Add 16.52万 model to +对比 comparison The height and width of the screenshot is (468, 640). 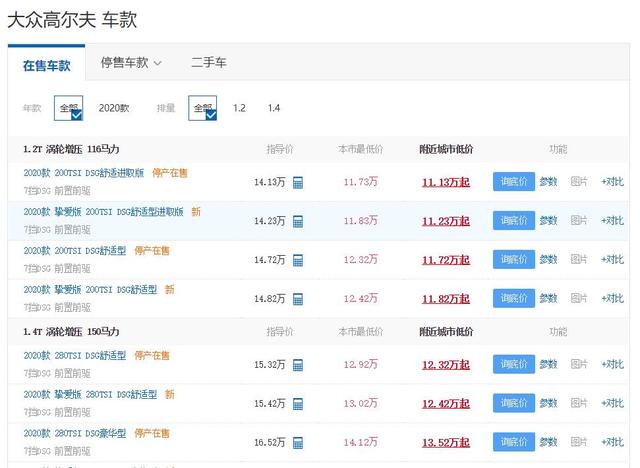[612, 442]
